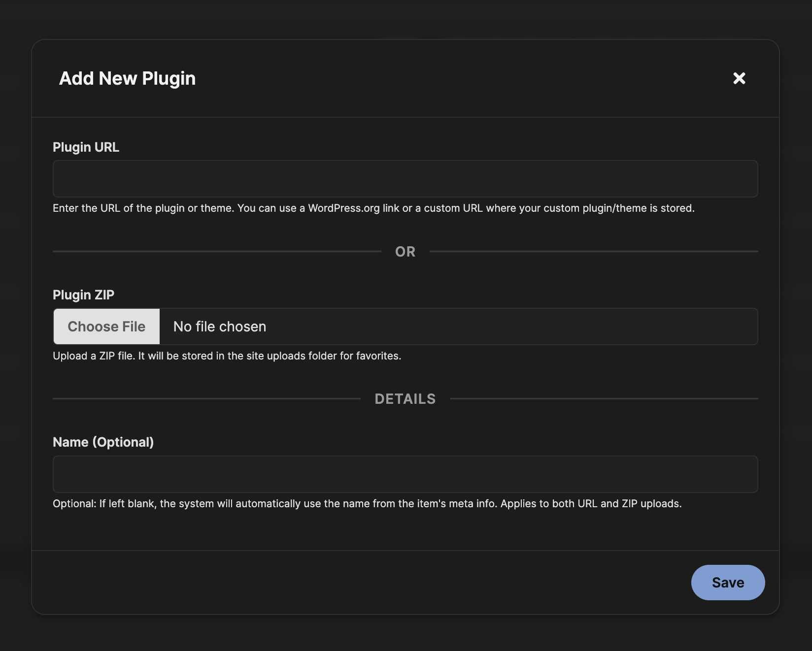Click the Plugin URL label
The width and height of the screenshot is (812, 651).
point(86,147)
